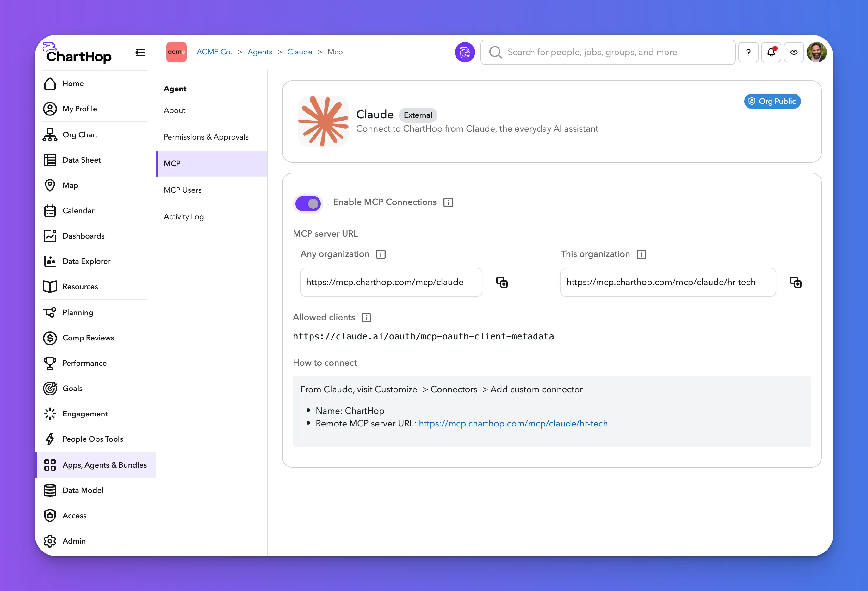
Task: Copy the This organization MCP URL
Action: [796, 282]
